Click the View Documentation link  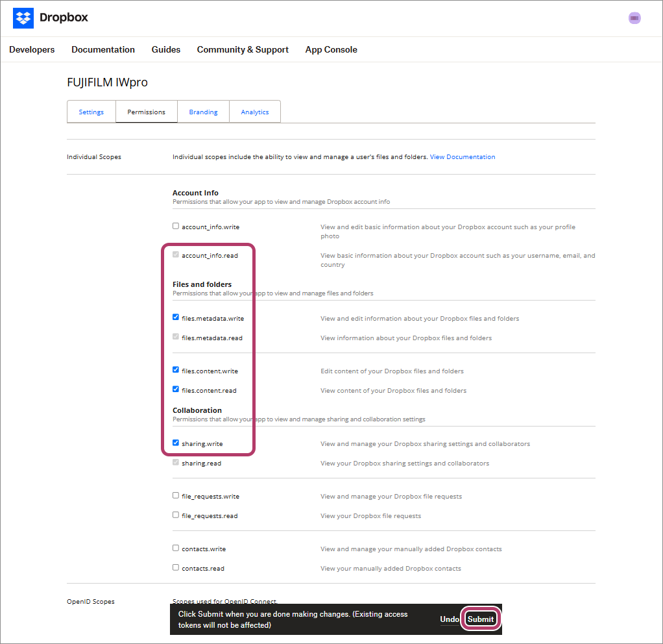463,157
